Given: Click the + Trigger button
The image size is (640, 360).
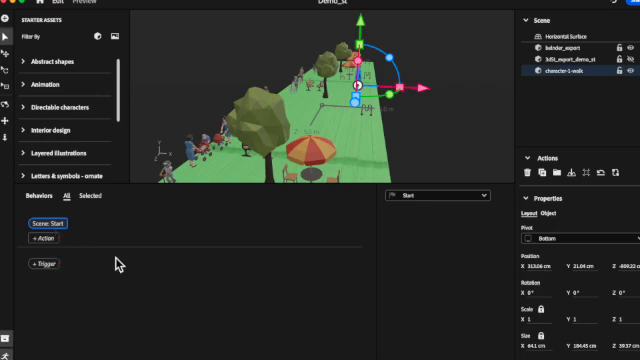Looking at the screenshot, I should pos(44,264).
